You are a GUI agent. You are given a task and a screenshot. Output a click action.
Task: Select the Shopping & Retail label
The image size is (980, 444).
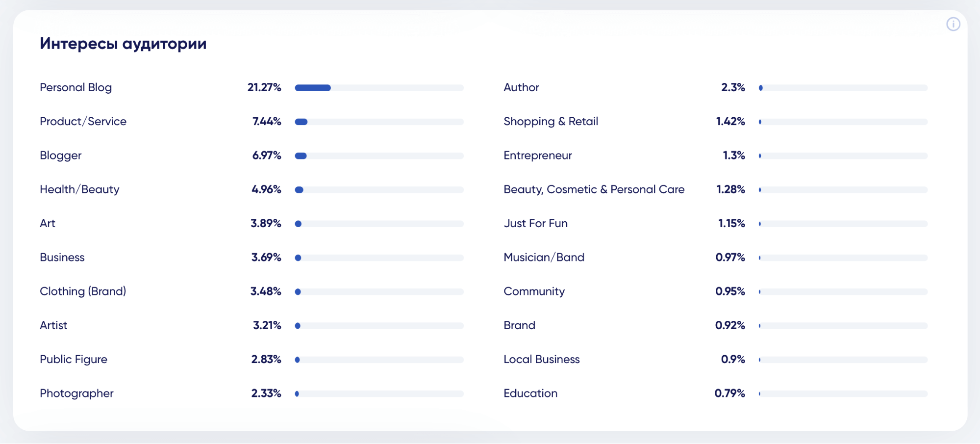551,121
